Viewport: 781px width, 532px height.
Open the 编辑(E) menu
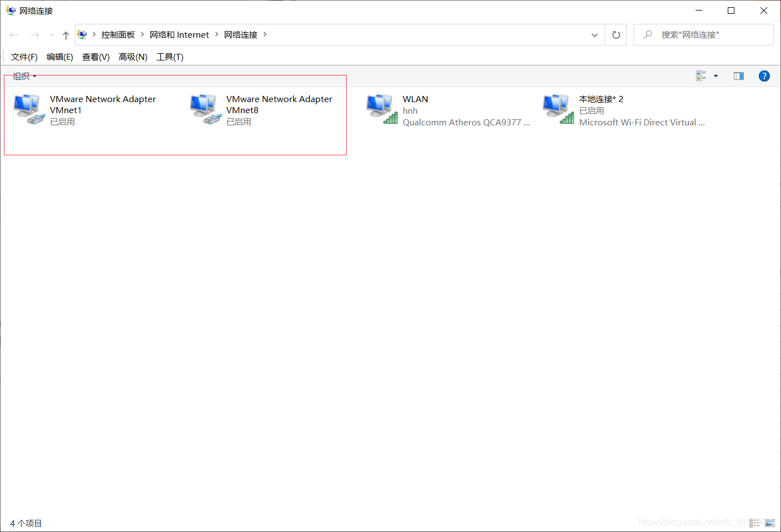coord(60,57)
